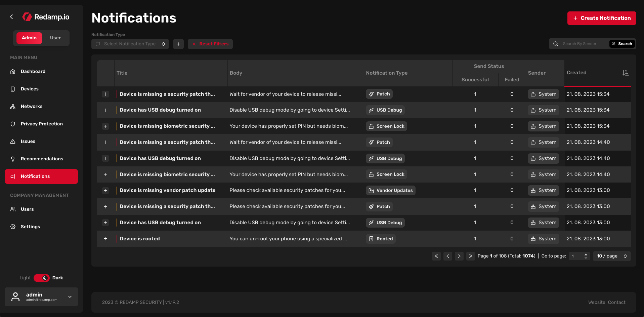644x317 pixels.
Task: Open Recommendations in sidebar
Action: pos(42,159)
